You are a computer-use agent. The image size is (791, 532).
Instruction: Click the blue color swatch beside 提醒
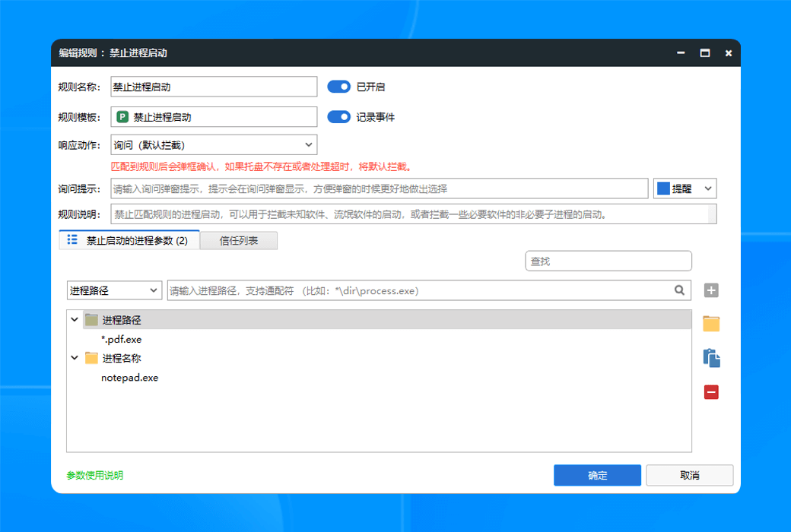click(x=663, y=188)
